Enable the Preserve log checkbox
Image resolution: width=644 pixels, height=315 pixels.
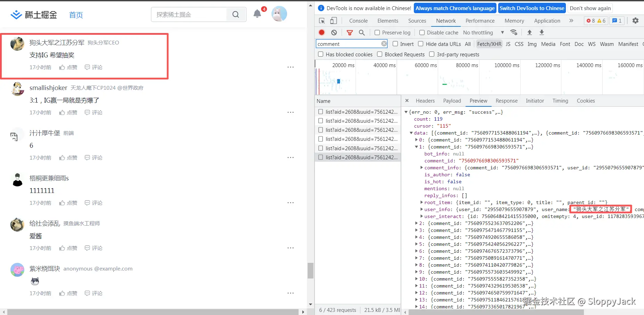click(377, 32)
